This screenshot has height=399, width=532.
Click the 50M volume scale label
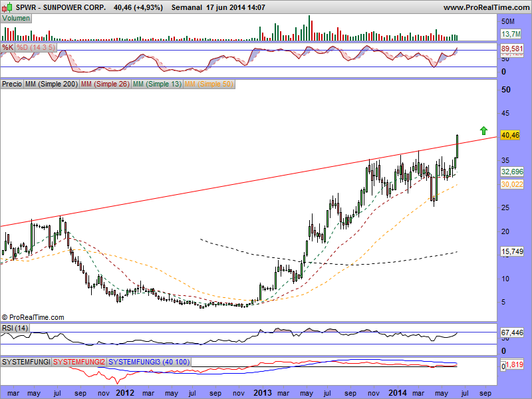[508, 21]
